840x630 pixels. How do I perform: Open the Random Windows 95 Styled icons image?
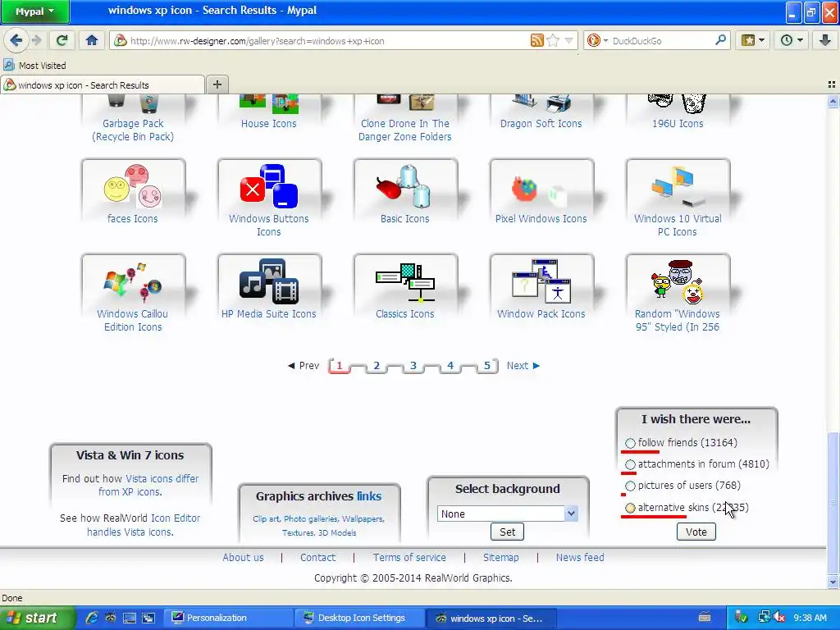click(x=678, y=282)
